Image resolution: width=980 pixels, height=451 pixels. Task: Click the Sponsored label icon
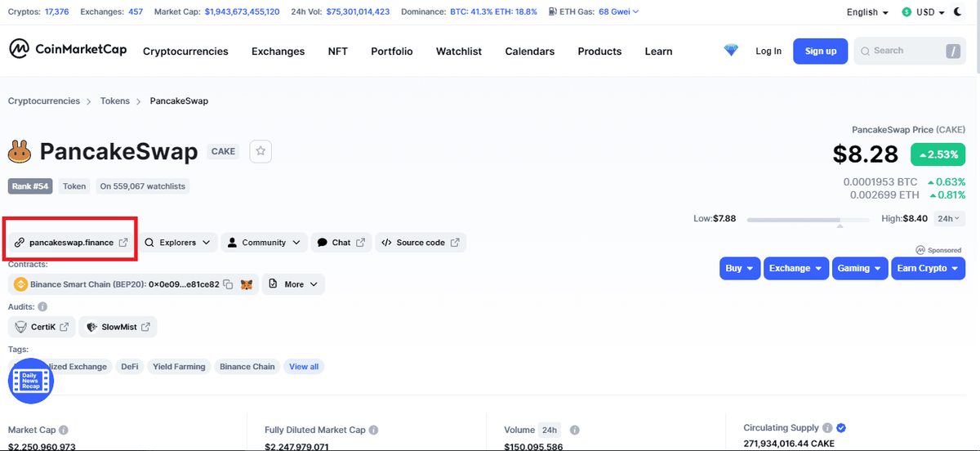pyautogui.click(x=920, y=250)
